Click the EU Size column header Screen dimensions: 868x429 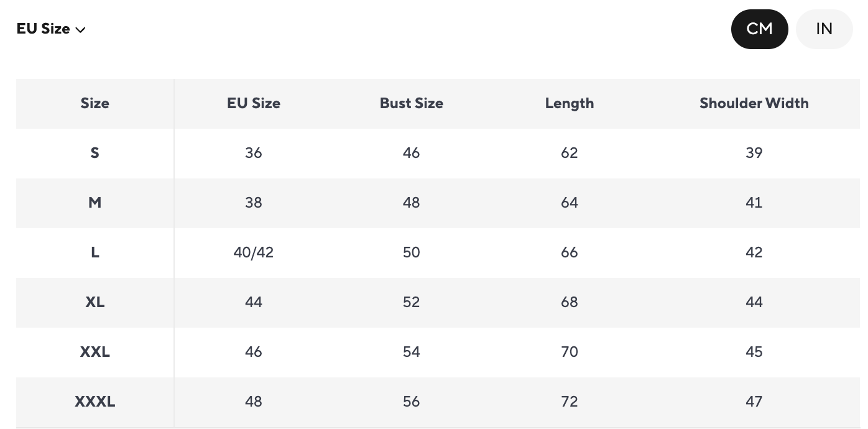click(x=254, y=103)
